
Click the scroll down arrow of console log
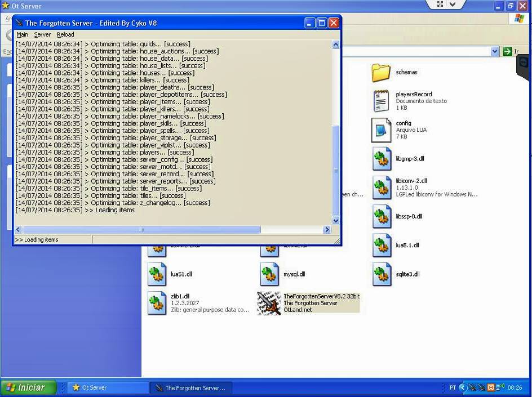point(335,221)
